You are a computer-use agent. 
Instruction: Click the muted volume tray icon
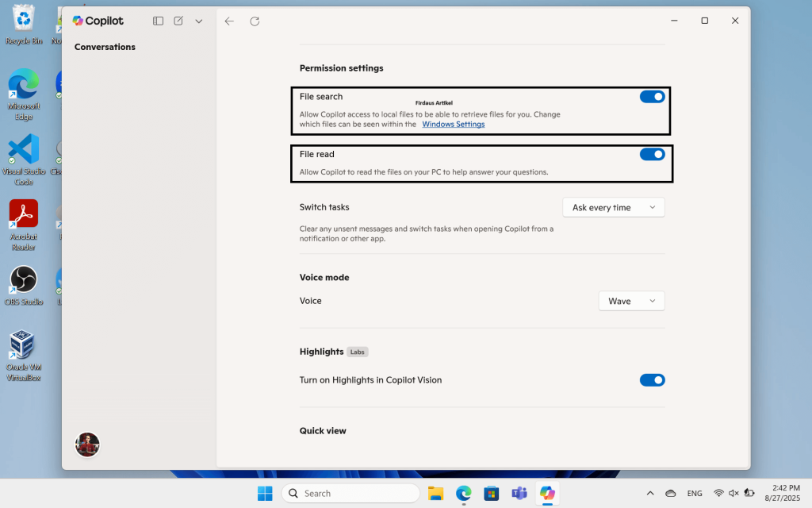coord(733,494)
